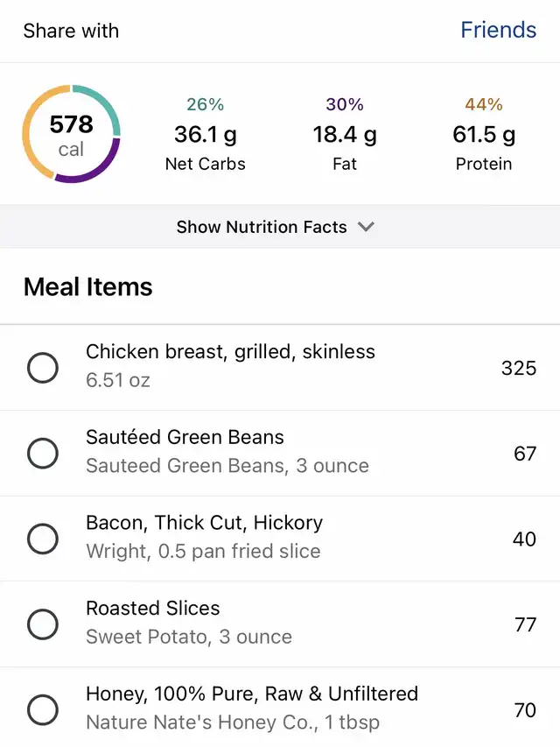Tap the 325 calories value for chicken
This screenshot has width=560, height=747.
coord(518,368)
